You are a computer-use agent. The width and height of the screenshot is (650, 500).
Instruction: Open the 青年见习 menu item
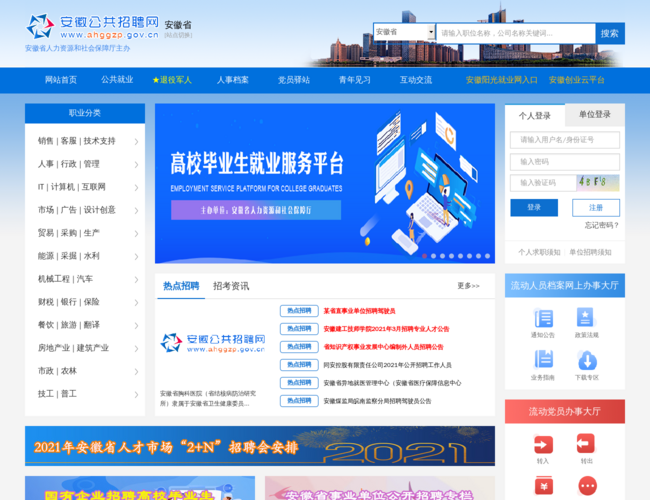coord(354,80)
